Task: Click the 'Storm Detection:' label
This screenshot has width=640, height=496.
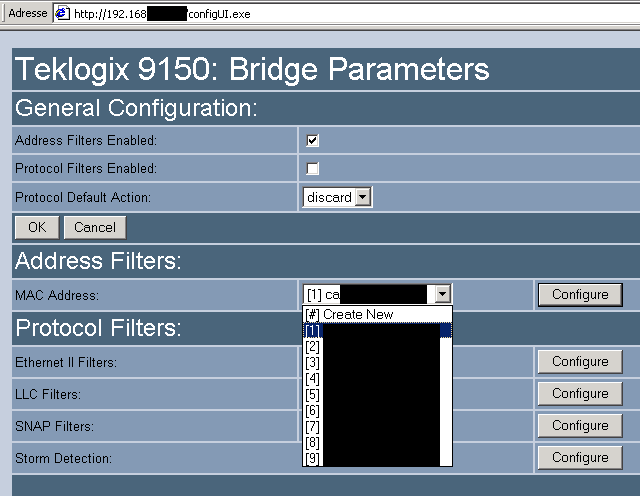Action: (63, 458)
